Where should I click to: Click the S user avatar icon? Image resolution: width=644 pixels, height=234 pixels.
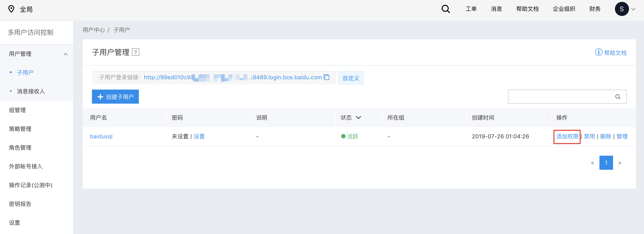coord(622,9)
